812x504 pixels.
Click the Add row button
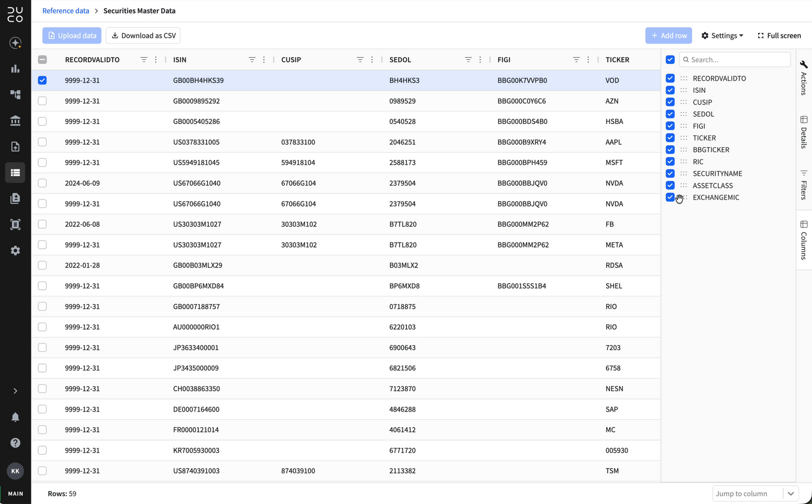click(668, 36)
